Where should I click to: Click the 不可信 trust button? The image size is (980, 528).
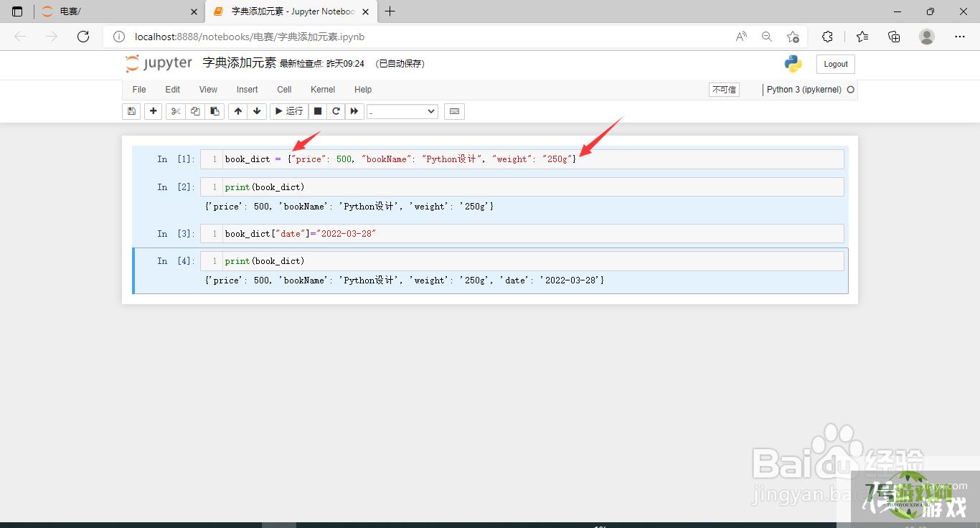click(x=724, y=90)
